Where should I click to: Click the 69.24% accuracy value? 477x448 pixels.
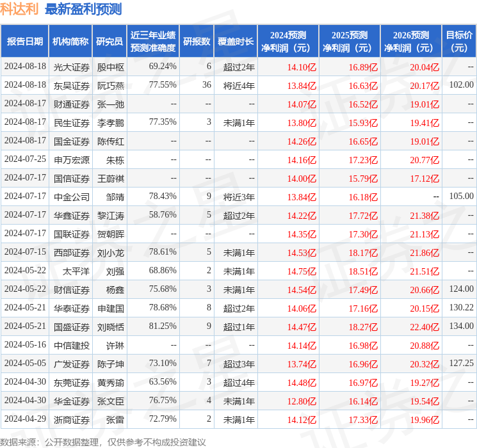click(x=163, y=66)
